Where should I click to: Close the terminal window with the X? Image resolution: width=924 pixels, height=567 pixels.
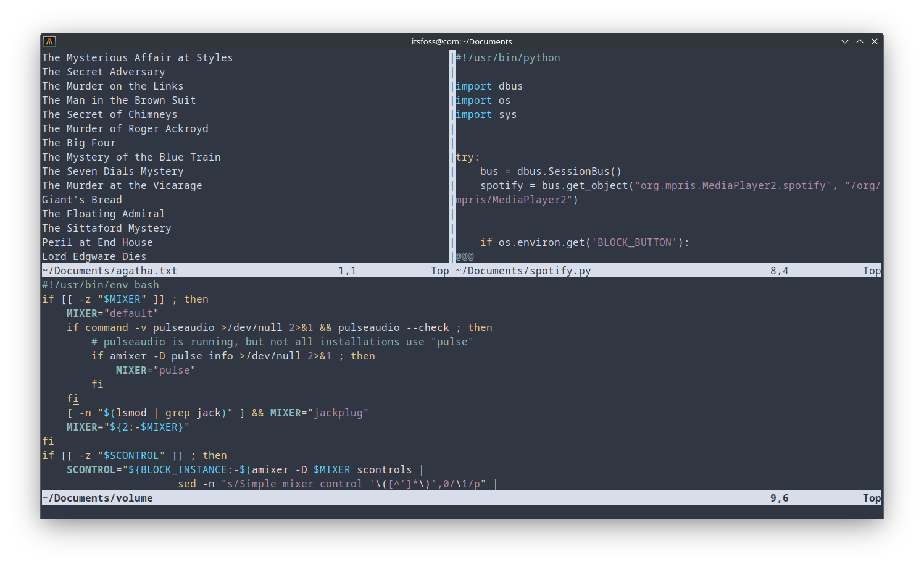point(874,41)
